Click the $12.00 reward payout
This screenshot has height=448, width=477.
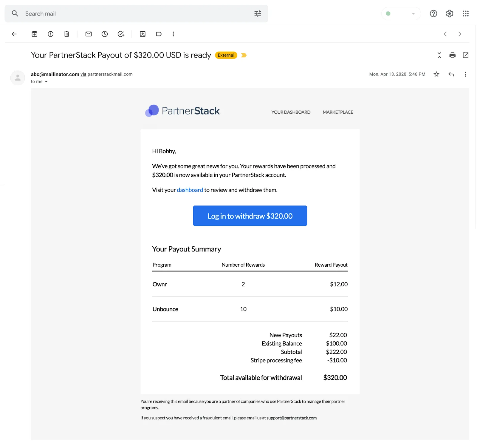339,284
